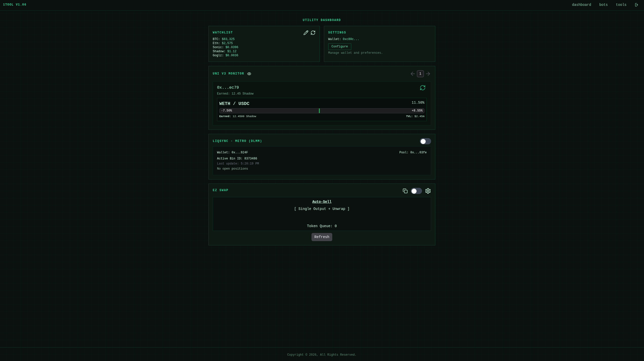
Task: Click Token Queue: 0
Action: (x=322, y=226)
